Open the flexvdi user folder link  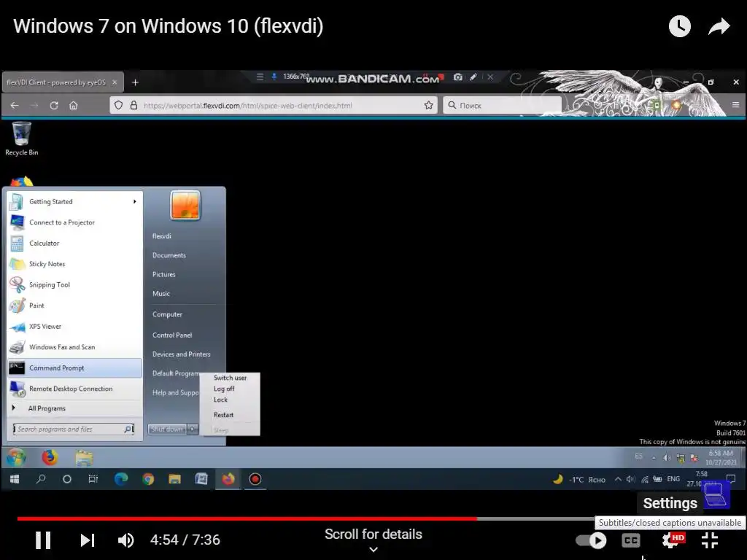click(161, 236)
